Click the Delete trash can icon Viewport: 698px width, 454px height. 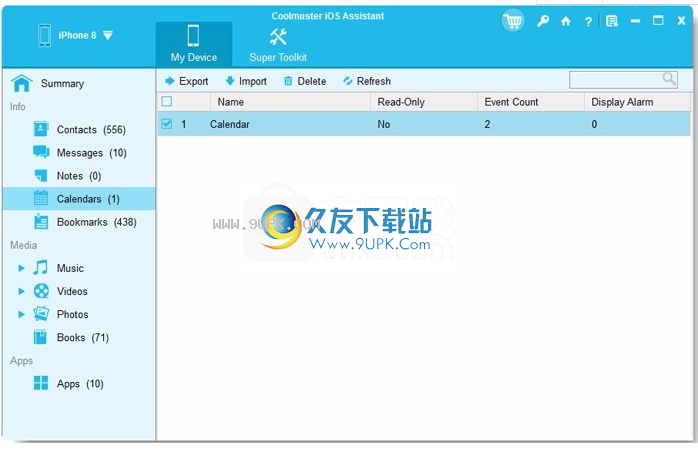pos(288,81)
